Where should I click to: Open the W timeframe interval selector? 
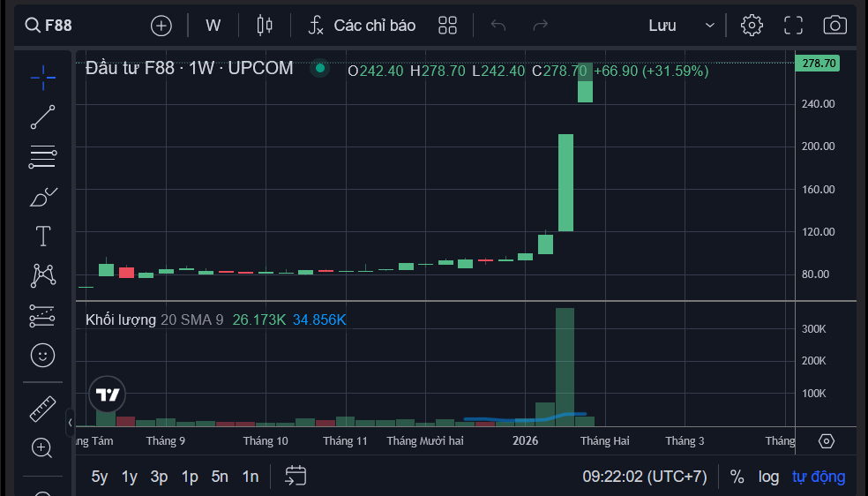point(213,26)
